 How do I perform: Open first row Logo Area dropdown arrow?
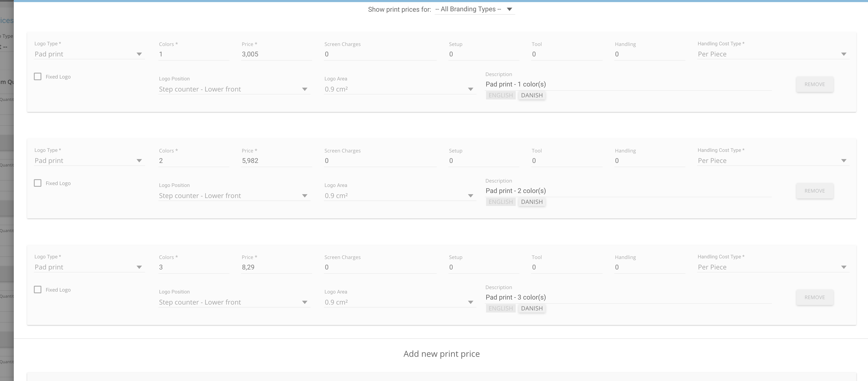pyautogui.click(x=470, y=89)
